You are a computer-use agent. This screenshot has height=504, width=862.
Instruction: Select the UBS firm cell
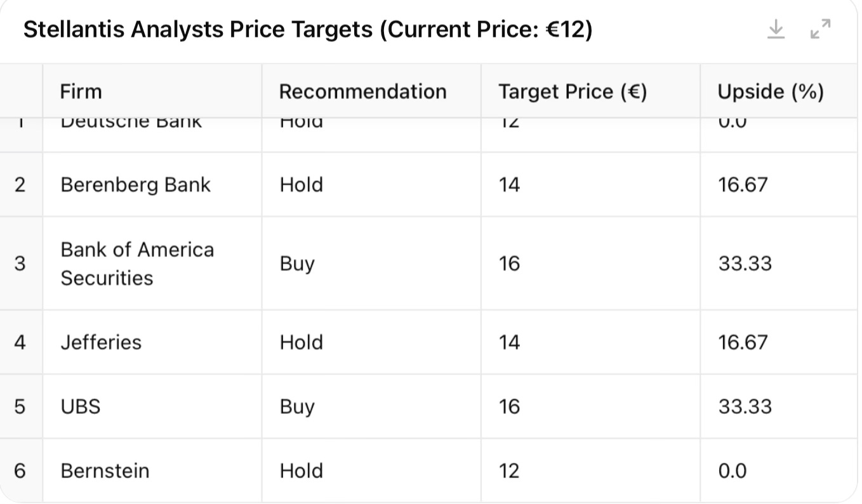tap(81, 406)
